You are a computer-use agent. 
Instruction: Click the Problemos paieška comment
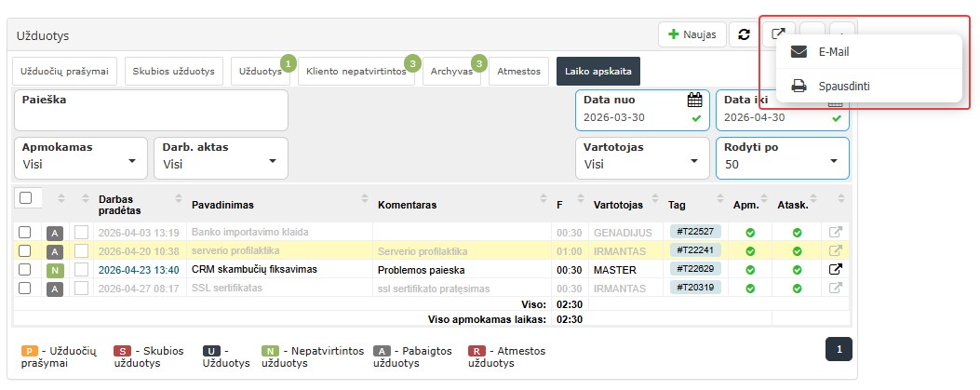click(422, 270)
